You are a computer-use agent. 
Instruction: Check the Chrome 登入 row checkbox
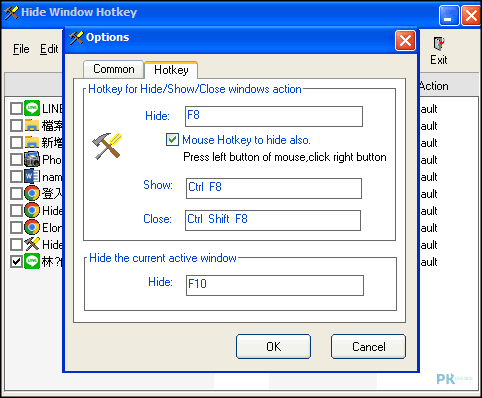click(16, 193)
